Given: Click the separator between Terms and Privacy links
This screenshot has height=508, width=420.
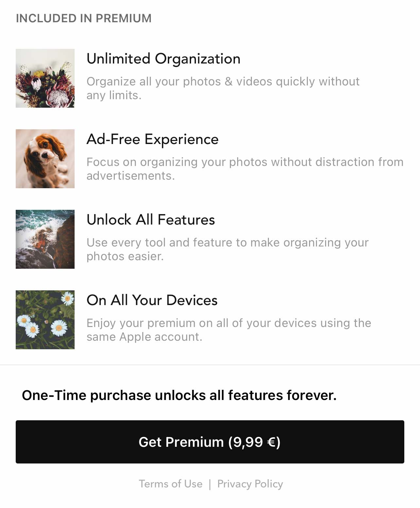Looking at the screenshot, I should (x=210, y=484).
